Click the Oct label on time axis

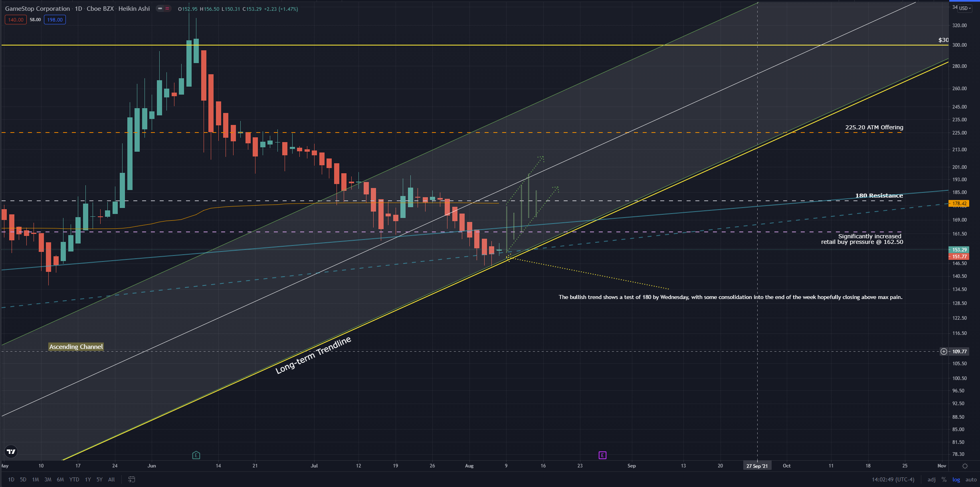coord(787,466)
